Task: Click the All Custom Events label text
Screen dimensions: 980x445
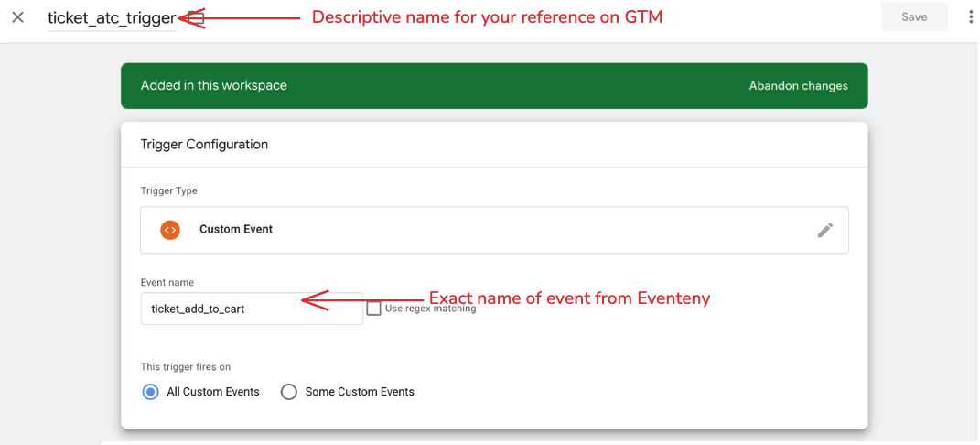Action: [213, 392]
